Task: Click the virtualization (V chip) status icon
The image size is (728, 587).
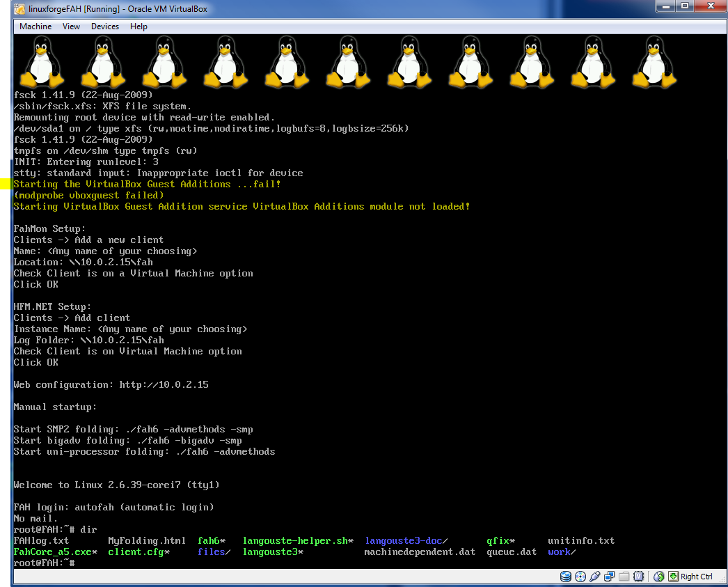Action: 639,577
